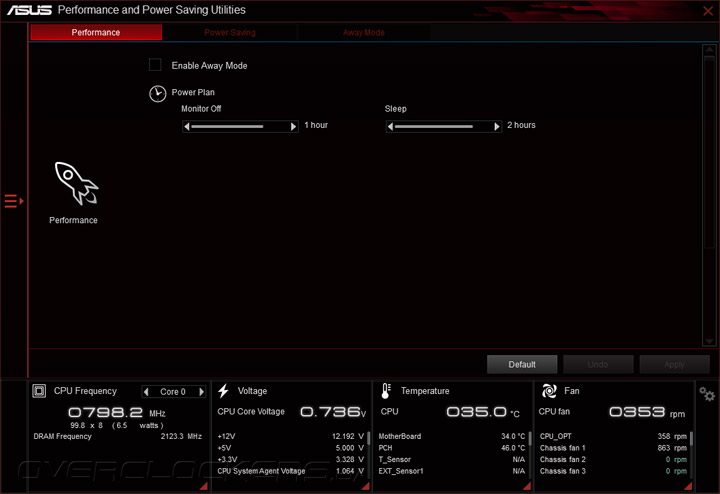Click the Temperature thermometer icon
The width and height of the screenshot is (720, 494).
coord(386,391)
